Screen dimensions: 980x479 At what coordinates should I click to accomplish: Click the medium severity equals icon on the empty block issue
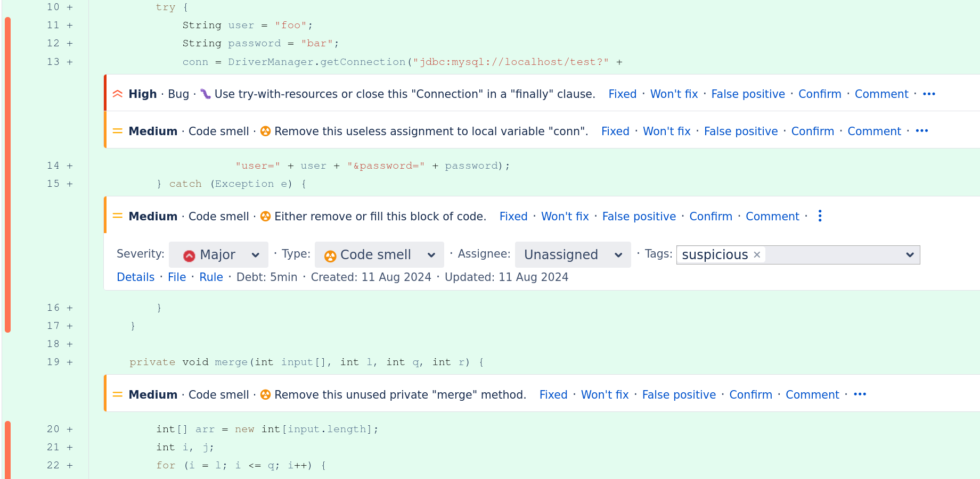118,216
